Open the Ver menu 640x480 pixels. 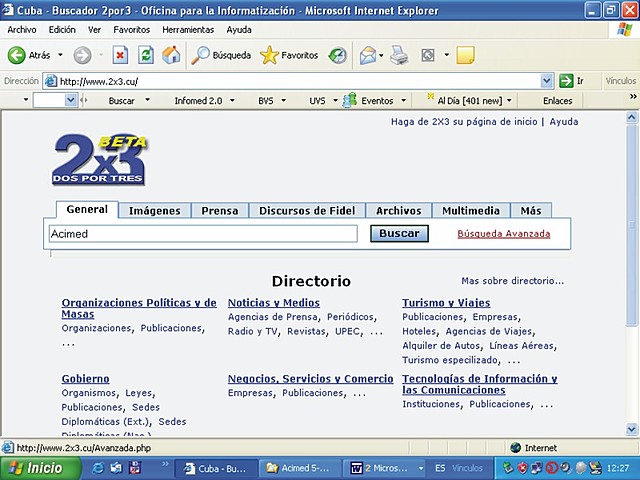pos(94,30)
